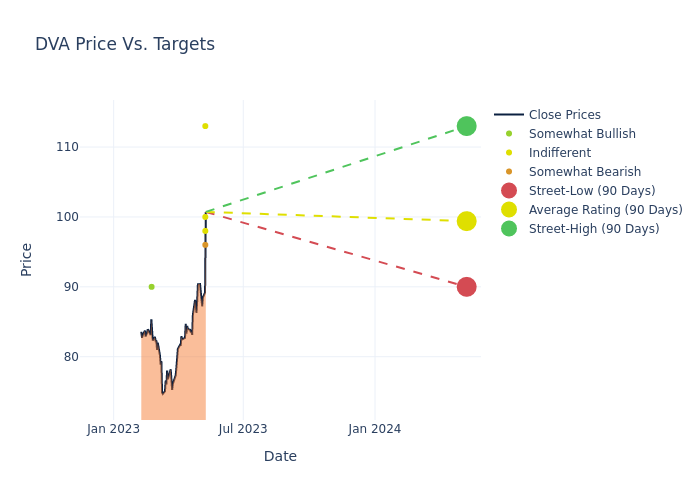Hide Street-Low (90 Days) legend item
The width and height of the screenshot is (700, 500).
tap(591, 191)
